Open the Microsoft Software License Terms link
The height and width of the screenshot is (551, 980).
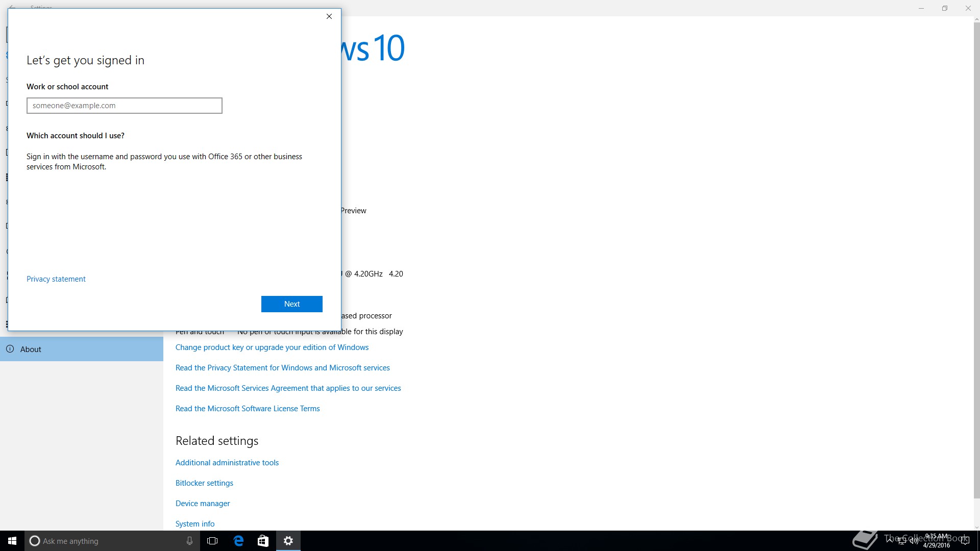[248, 409]
